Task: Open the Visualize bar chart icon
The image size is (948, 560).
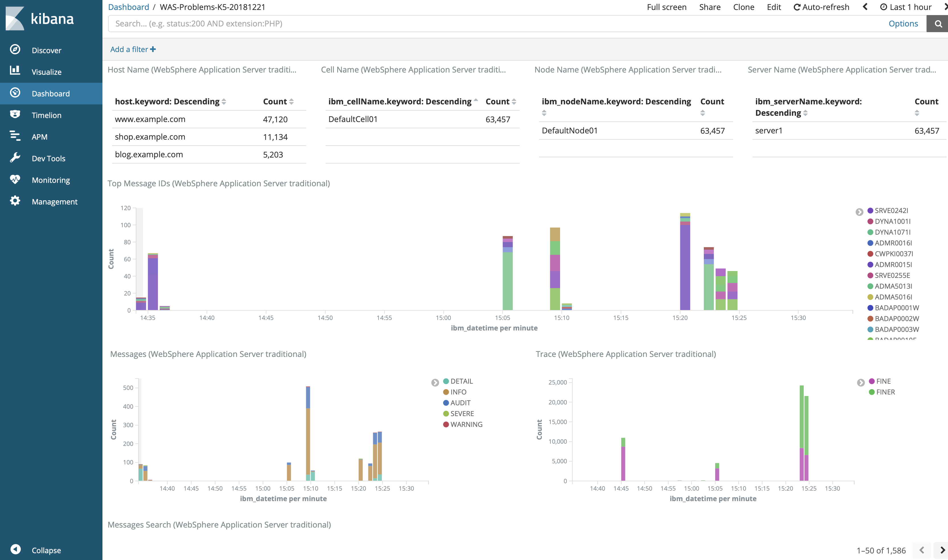Action: (x=15, y=71)
